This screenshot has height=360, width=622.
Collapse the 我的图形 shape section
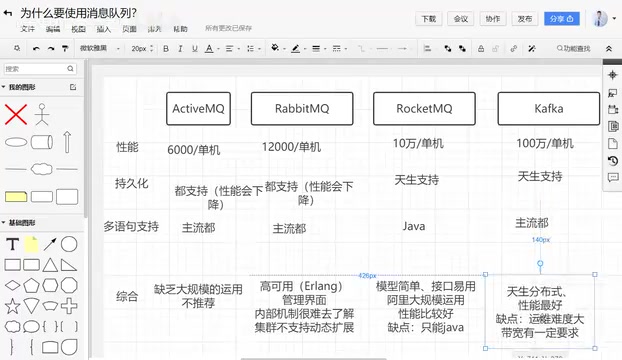pyautogui.click(x=4, y=87)
